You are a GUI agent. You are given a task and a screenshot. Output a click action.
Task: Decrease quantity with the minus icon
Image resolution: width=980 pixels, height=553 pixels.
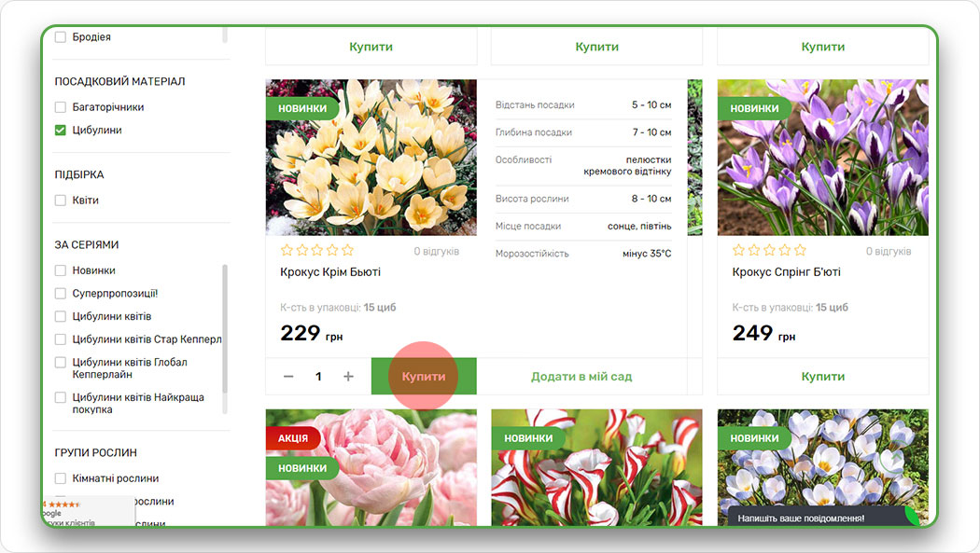pos(288,377)
